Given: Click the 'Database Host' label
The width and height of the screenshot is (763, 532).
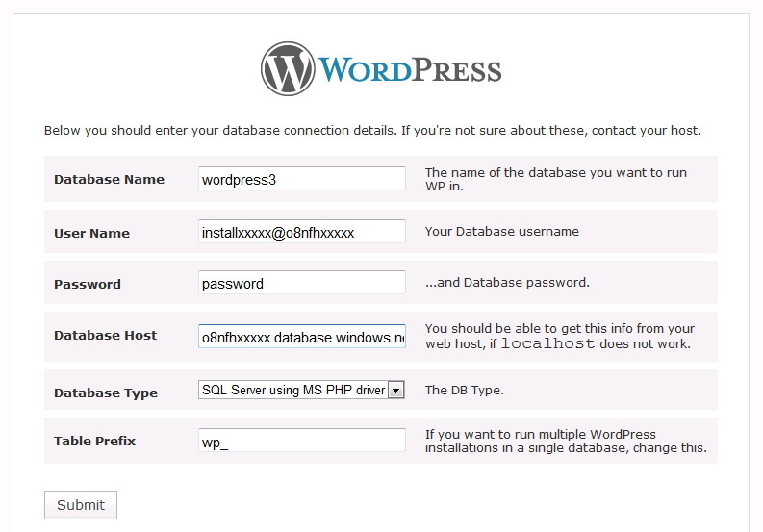Looking at the screenshot, I should (x=106, y=336).
